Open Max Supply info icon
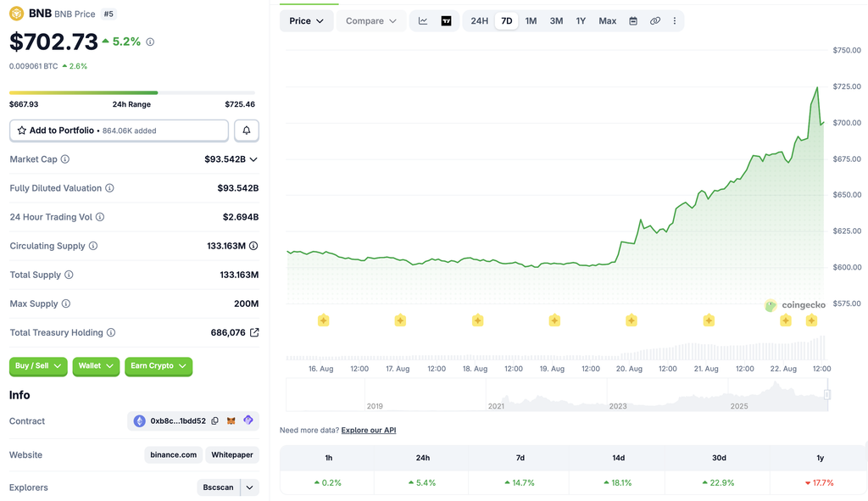The width and height of the screenshot is (868, 501). tap(66, 303)
